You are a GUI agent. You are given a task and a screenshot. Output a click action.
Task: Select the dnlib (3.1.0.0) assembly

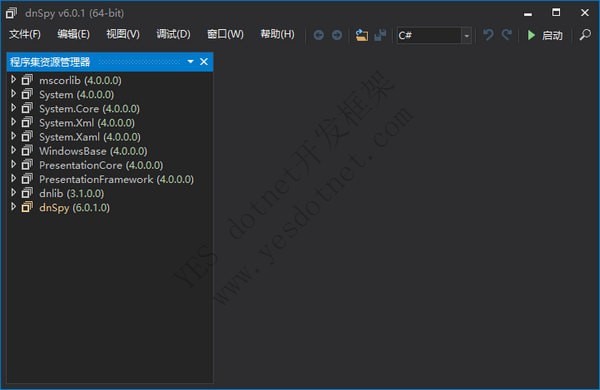pos(71,193)
